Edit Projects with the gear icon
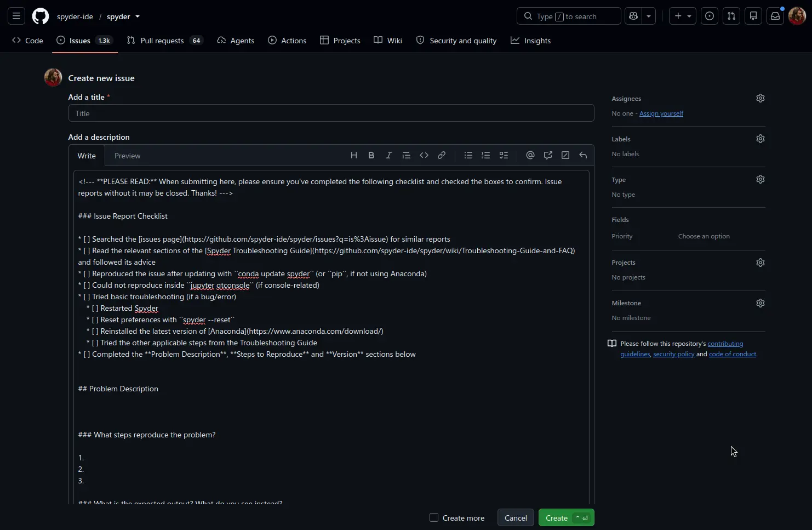 (760, 263)
